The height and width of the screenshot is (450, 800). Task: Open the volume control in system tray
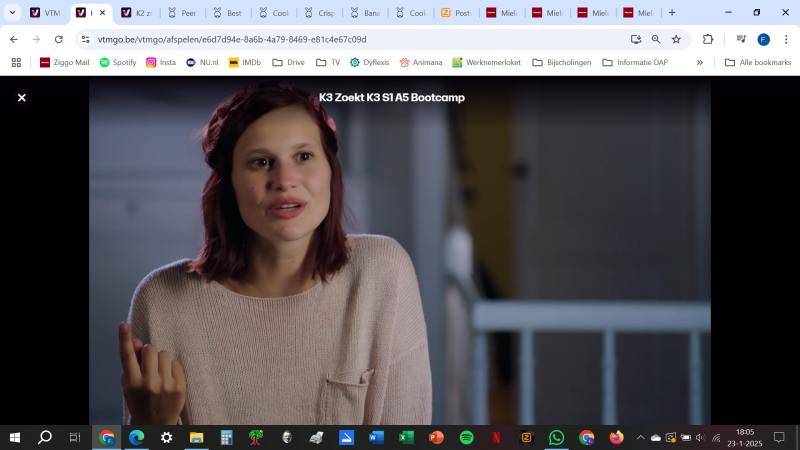701,437
